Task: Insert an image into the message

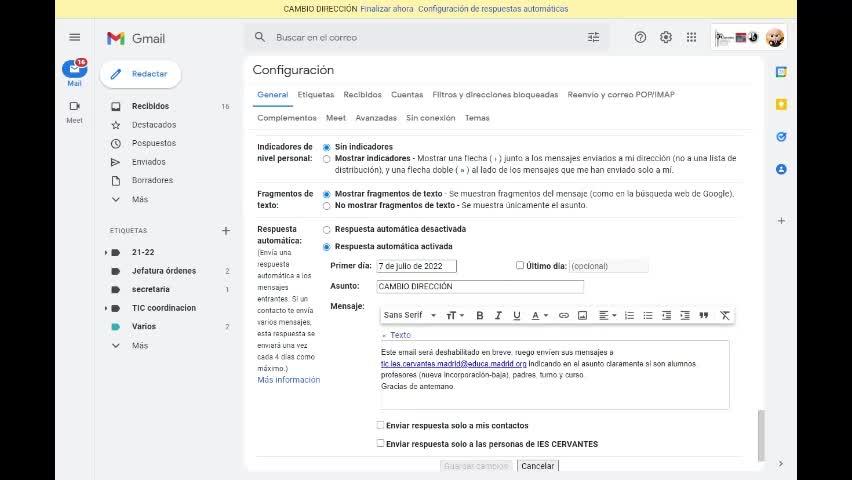Action: [582, 315]
